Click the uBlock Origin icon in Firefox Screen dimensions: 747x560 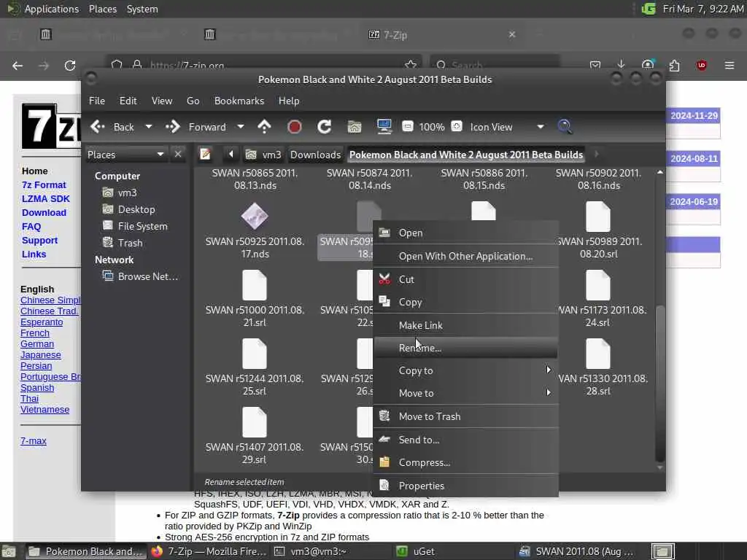point(701,65)
